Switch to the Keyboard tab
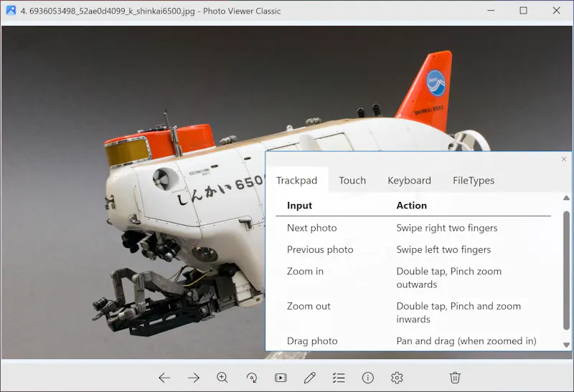Screen dimensions: 574x392 click(409, 181)
